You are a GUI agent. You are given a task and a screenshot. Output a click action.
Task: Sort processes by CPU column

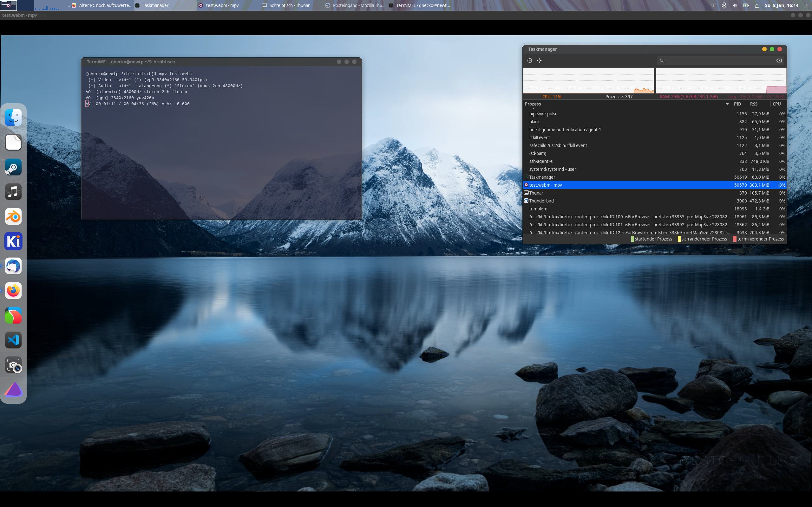coord(776,104)
